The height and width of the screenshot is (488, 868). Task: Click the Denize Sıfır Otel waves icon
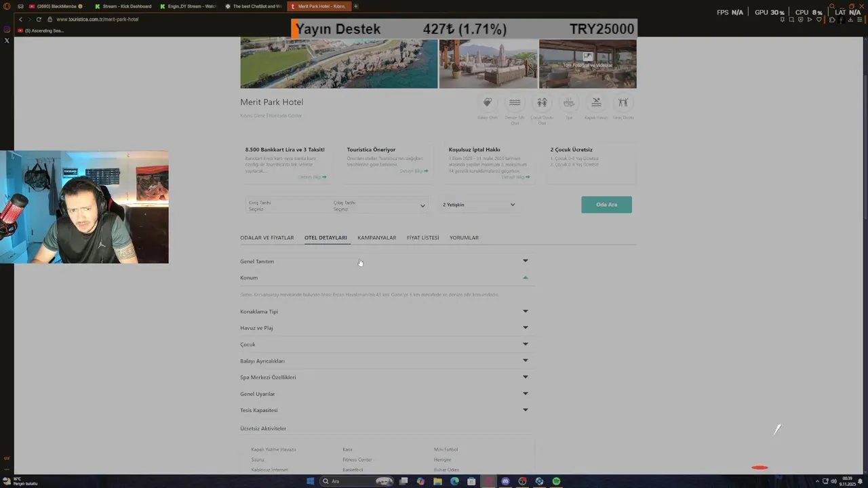pyautogui.click(x=515, y=102)
